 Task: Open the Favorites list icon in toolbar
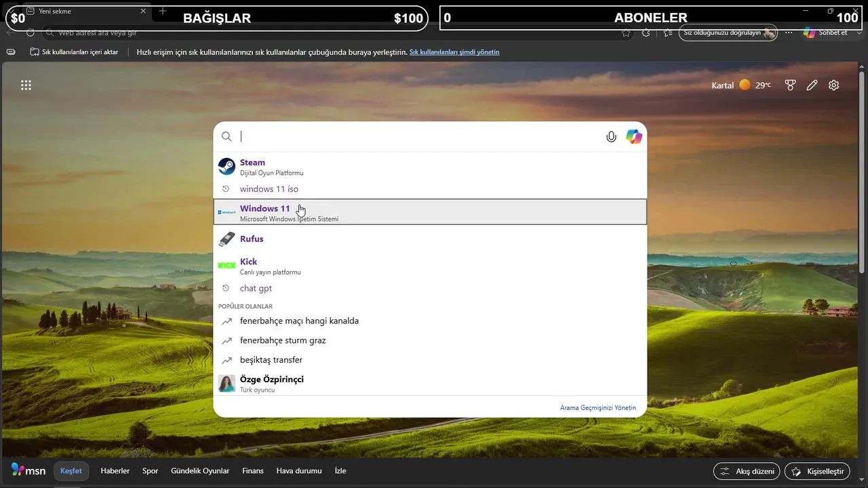pyautogui.click(x=668, y=33)
